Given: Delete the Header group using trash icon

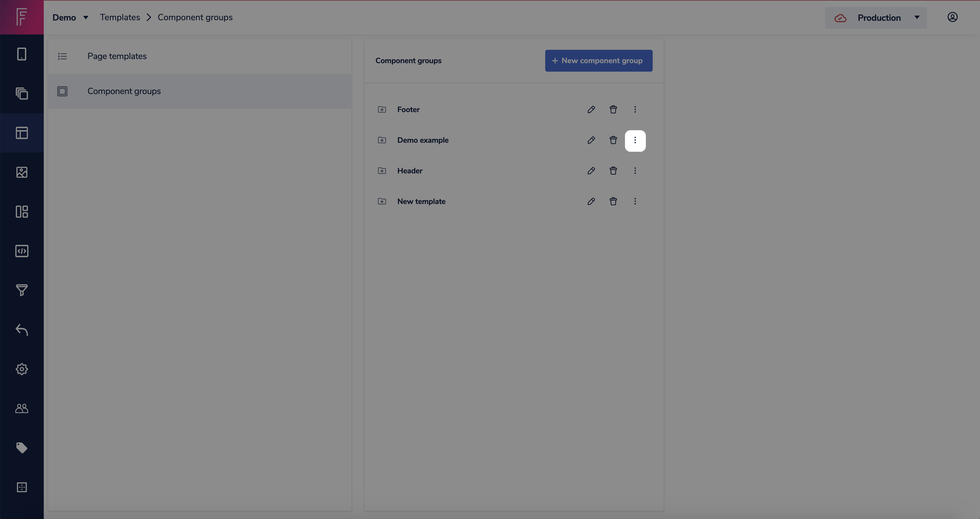Looking at the screenshot, I should point(613,170).
